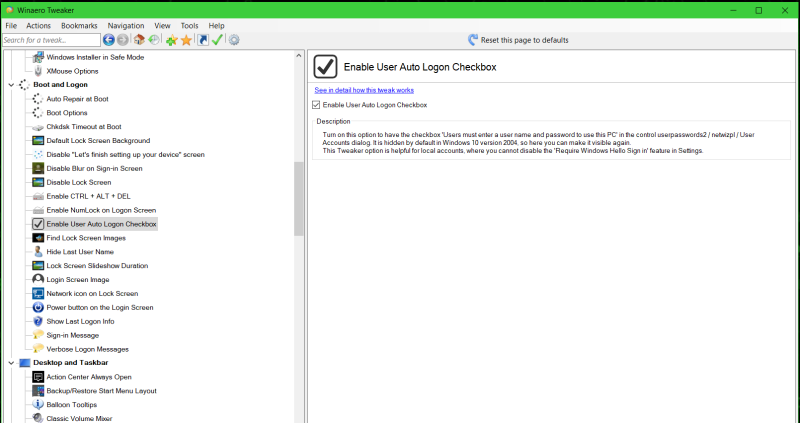Click the tree scroll up arrow
This screenshot has height=423, width=800.
click(299, 55)
